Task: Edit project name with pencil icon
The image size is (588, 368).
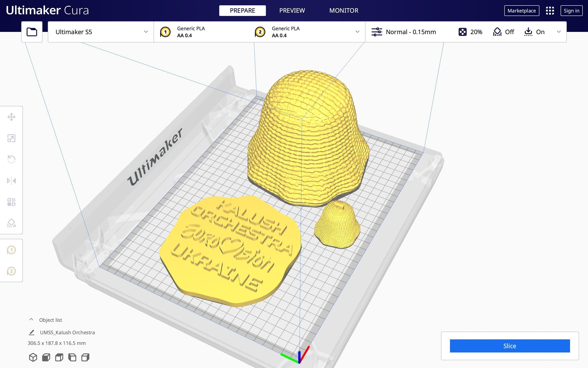Action: pyautogui.click(x=32, y=332)
